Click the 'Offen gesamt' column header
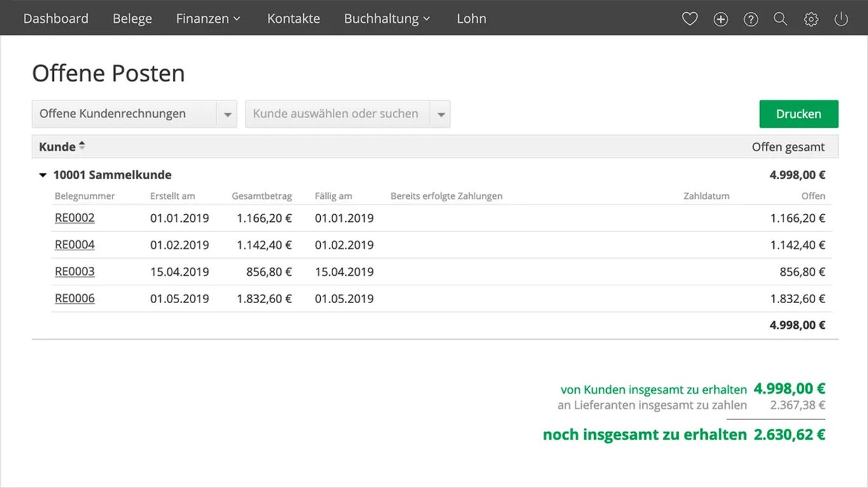Image resolution: width=868 pixels, height=488 pixels. 789,147
